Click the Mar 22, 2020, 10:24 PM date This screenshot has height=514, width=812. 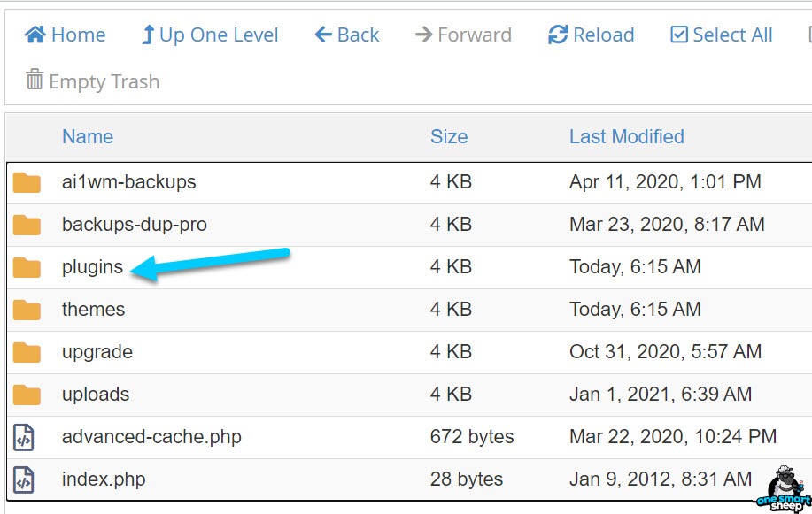tap(673, 437)
